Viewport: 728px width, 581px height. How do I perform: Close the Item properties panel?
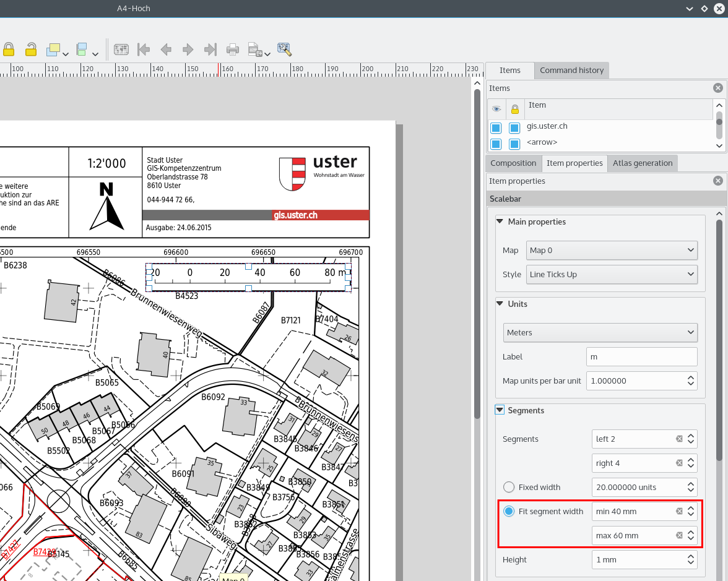pos(717,181)
